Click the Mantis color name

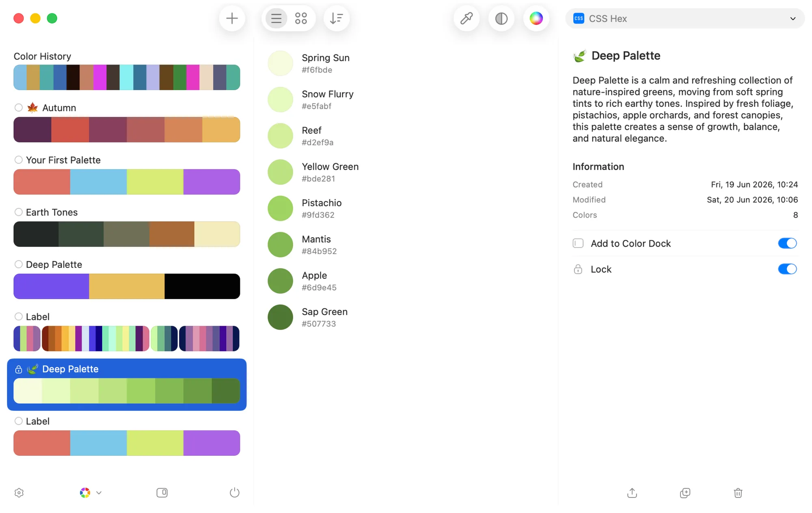pos(316,239)
